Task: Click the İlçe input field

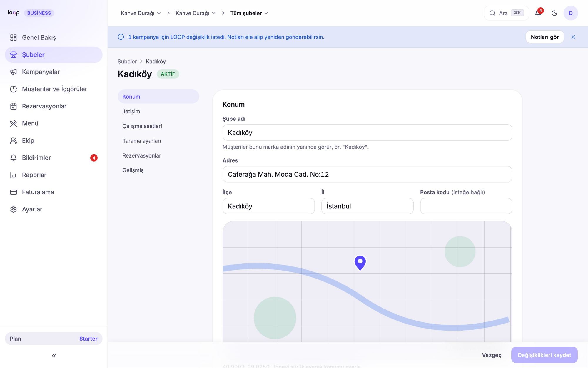Action: 268,206
